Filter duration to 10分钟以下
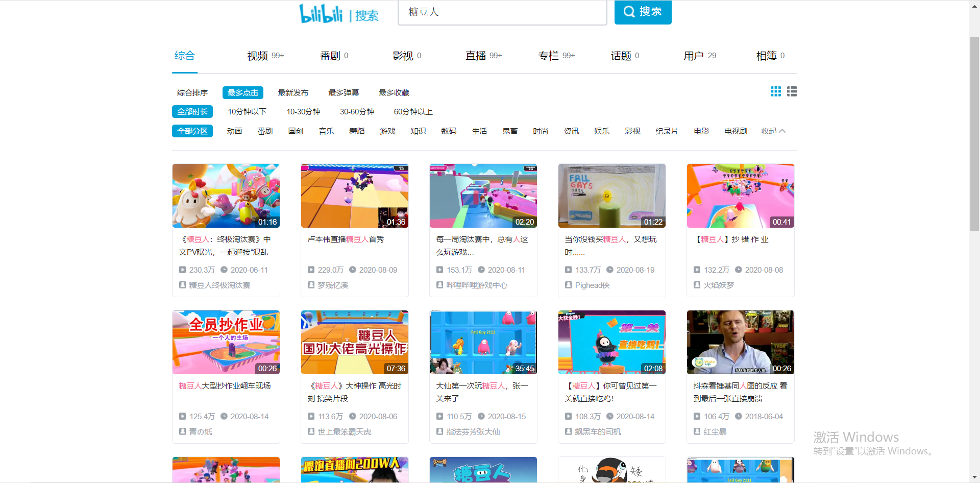Screen dimensions: 980x483 pyautogui.click(x=247, y=111)
